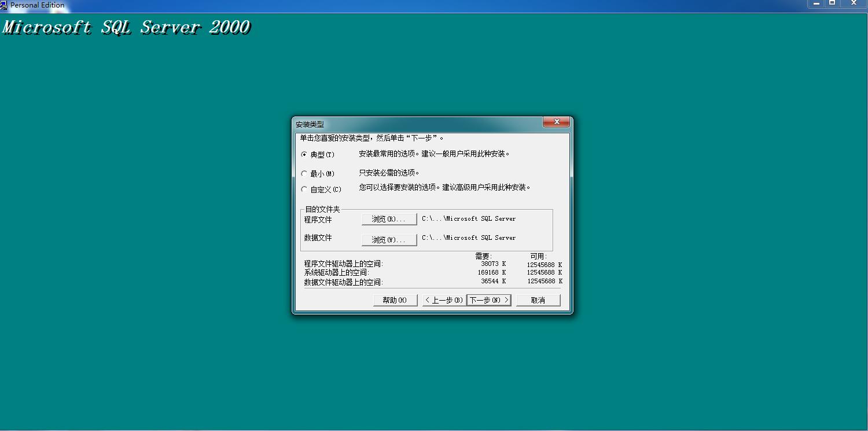Viewport: 868px width, 431px height.
Task: Select the 典型(T) typical installation option
Action: point(304,155)
